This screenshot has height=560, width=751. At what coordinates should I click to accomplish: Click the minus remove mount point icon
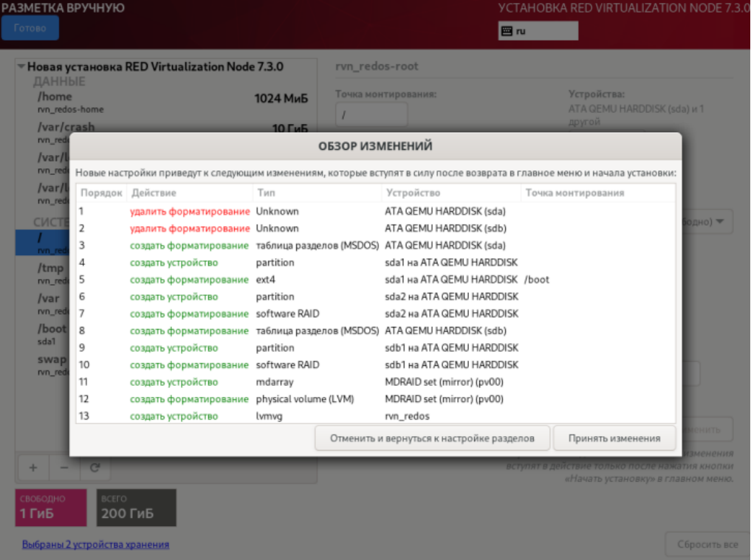pyautogui.click(x=64, y=468)
